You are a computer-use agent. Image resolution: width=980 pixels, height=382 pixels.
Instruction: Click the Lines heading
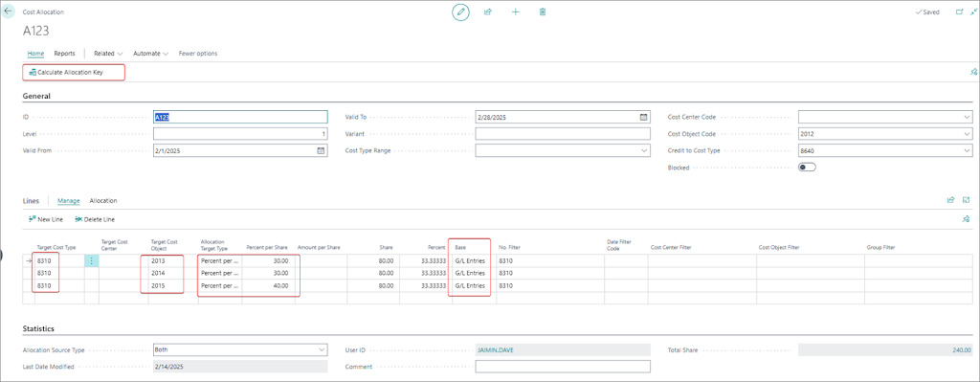[x=31, y=201]
